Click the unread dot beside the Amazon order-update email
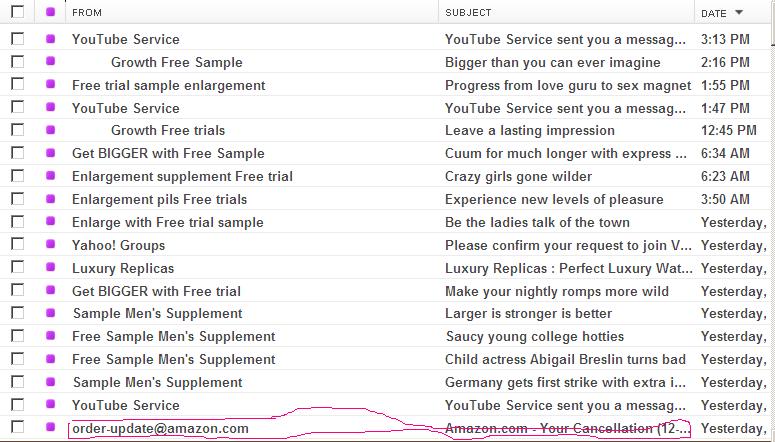Screen dimensions: 775x442 [50, 428]
